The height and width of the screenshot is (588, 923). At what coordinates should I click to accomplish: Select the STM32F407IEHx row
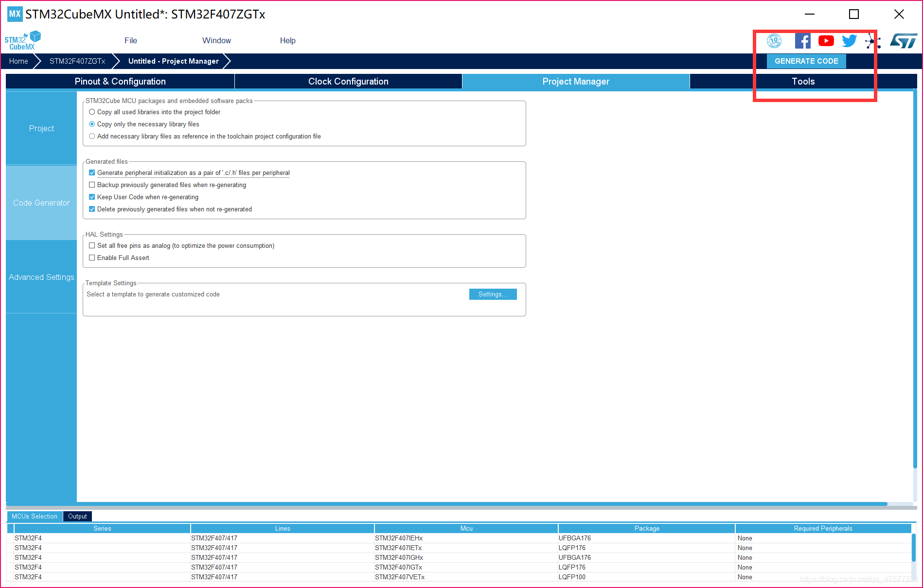pyautogui.click(x=459, y=538)
